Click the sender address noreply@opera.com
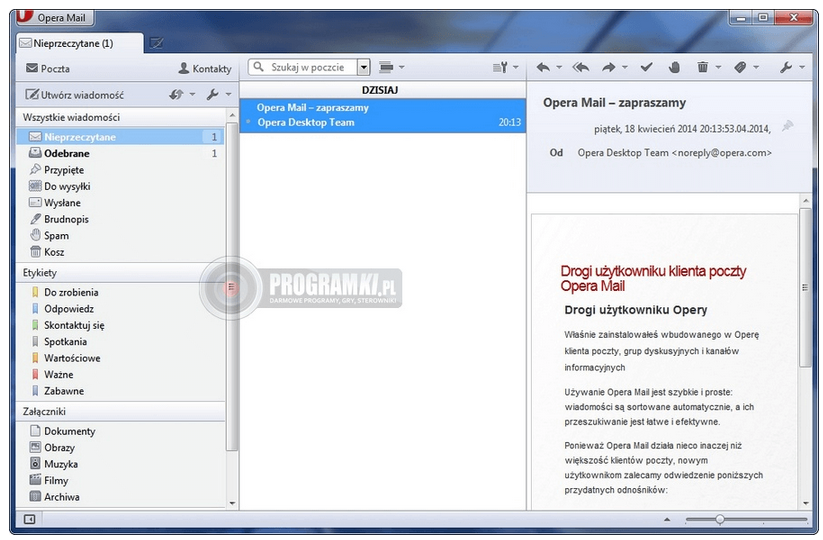This screenshot has height=540, width=823. (724, 153)
